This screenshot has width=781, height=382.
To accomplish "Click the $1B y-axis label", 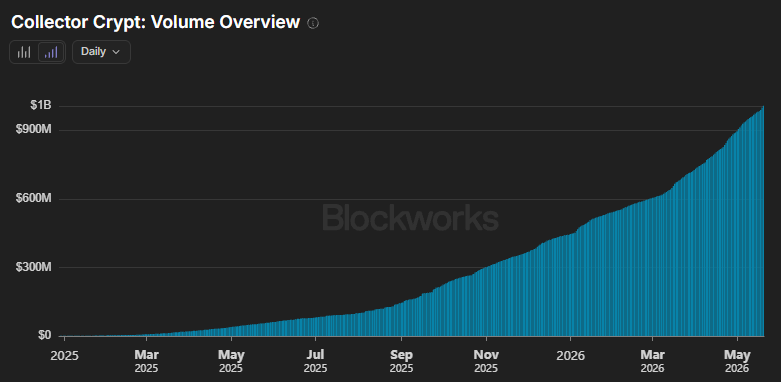I will 40,106.
